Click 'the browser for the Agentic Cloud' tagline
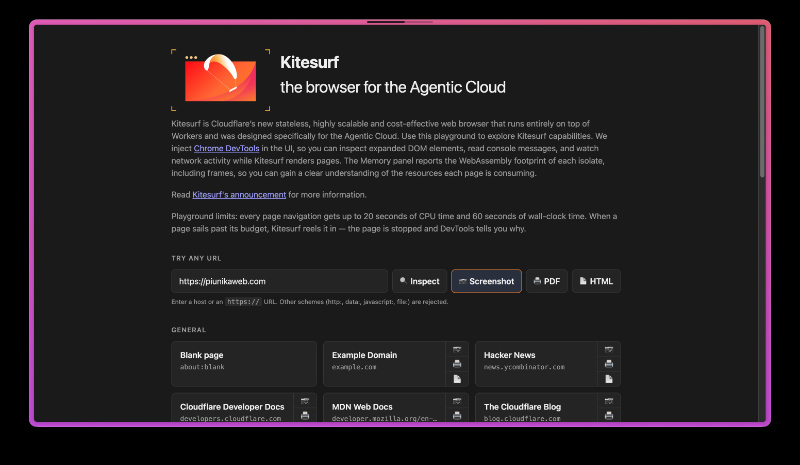800x465 pixels. [393, 87]
